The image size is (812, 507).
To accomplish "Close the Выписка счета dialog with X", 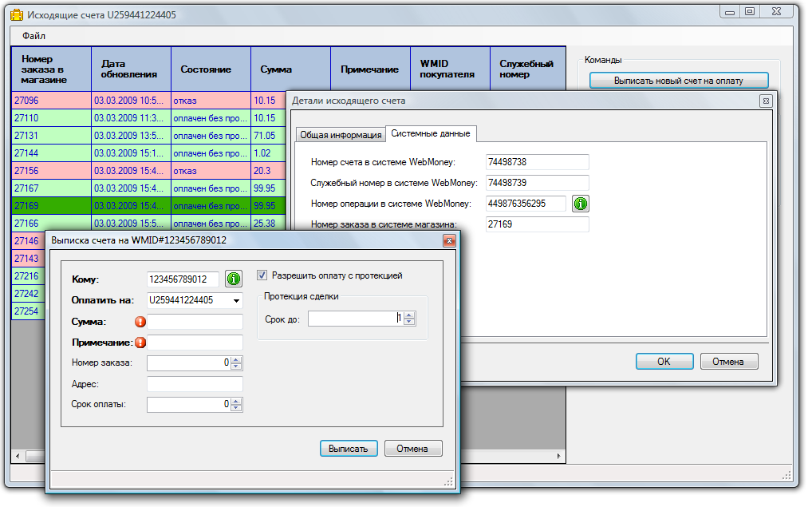I will pyautogui.click(x=449, y=240).
